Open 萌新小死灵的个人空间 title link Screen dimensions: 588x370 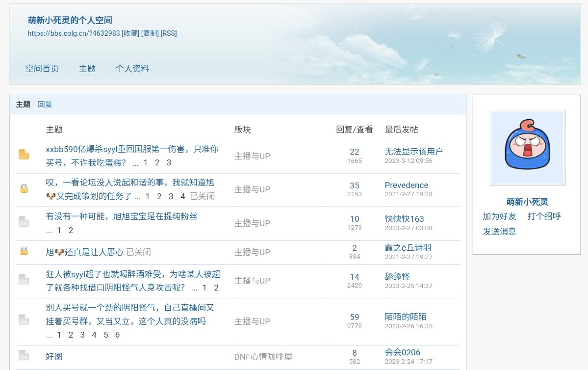coord(70,20)
